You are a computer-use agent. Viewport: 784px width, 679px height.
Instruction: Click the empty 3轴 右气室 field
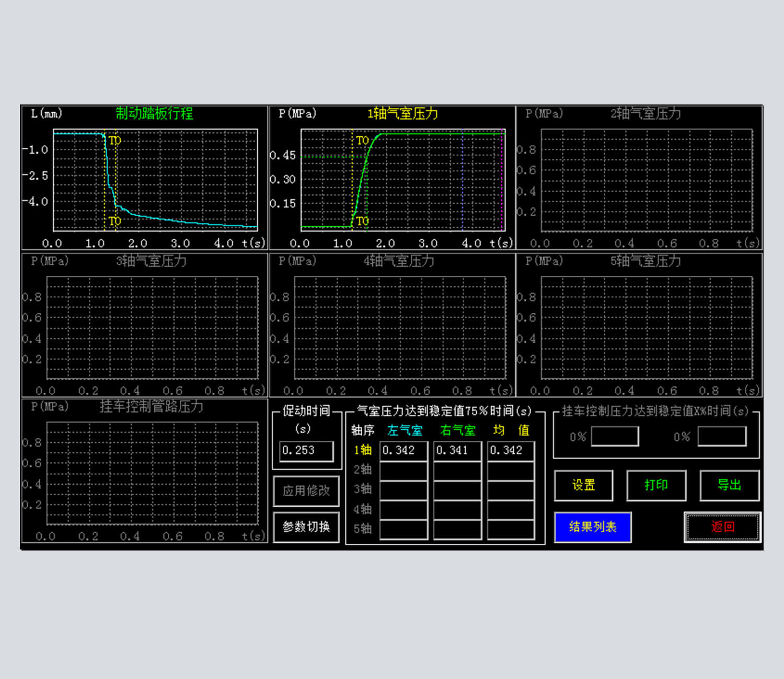[x=457, y=490]
